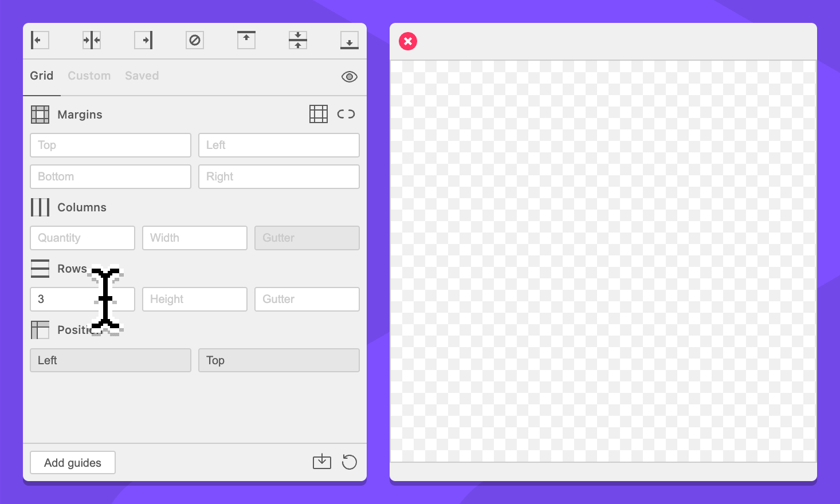Add guide to right edge
The image size is (840, 504).
point(143,40)
